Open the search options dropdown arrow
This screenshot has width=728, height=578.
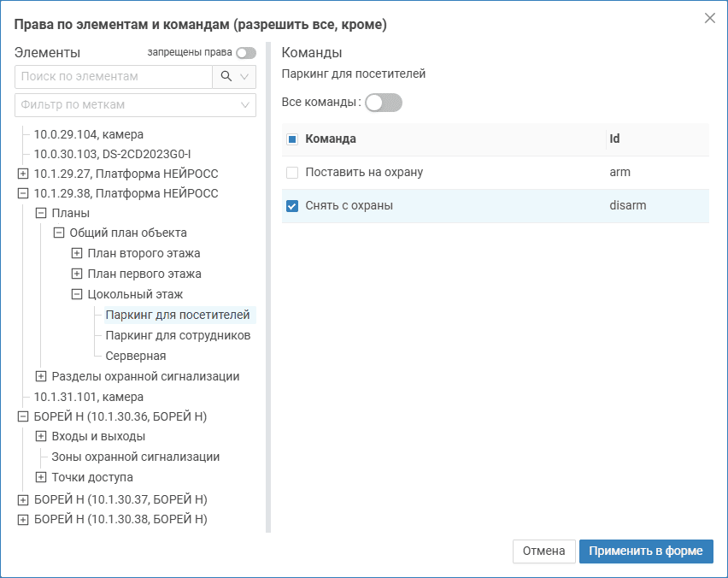[x=245, y=77]
